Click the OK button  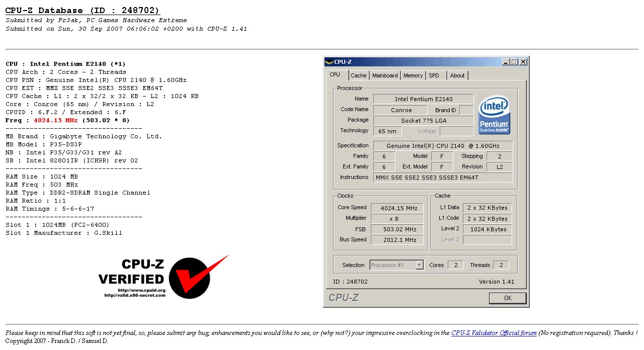pos(508,298)
